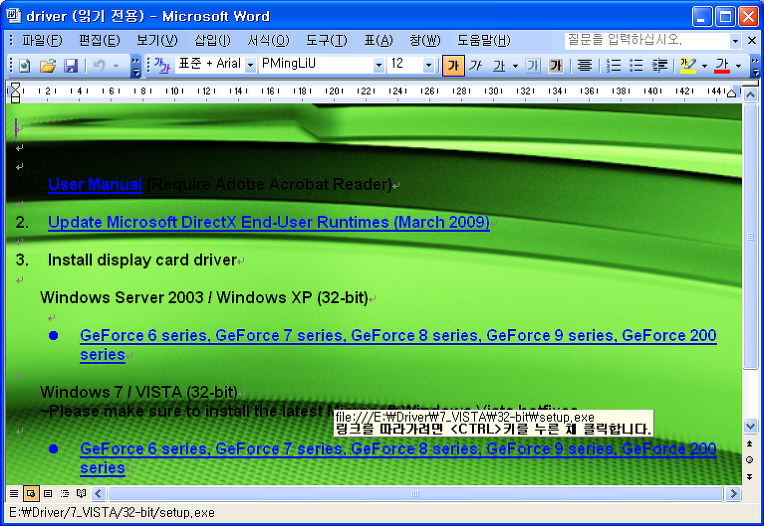This screenshot has width=764, height=526.
Task: Click the horizontal scrollbar thumb
Action: tap(415, 494)
